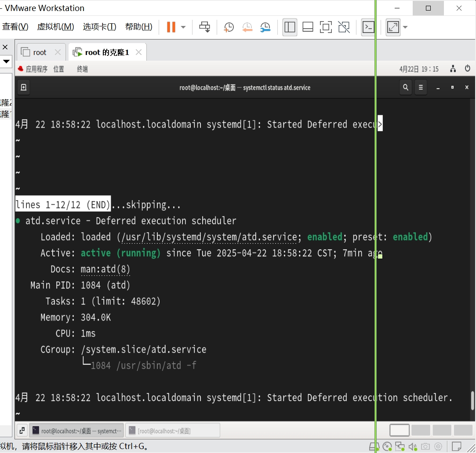Open the message log icon in status bar
This screenshot has height=453, width=476.
pos(456,446)
